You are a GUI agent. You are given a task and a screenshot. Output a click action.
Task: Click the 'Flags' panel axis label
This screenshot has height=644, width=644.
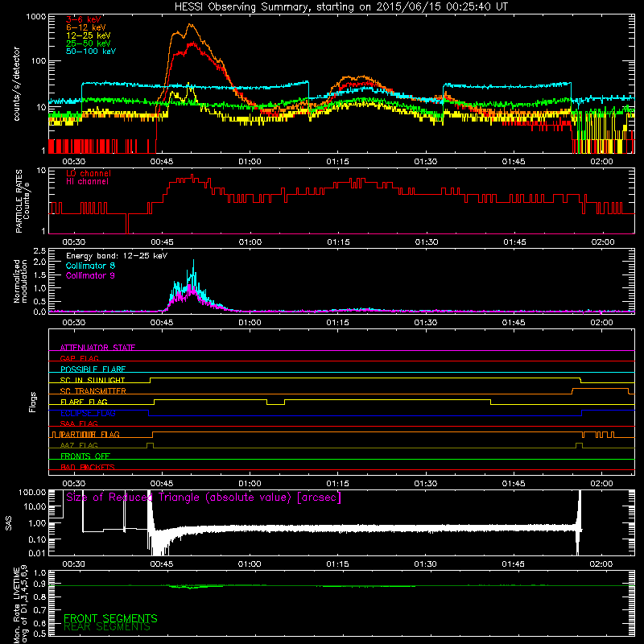(x=33, y=402)
